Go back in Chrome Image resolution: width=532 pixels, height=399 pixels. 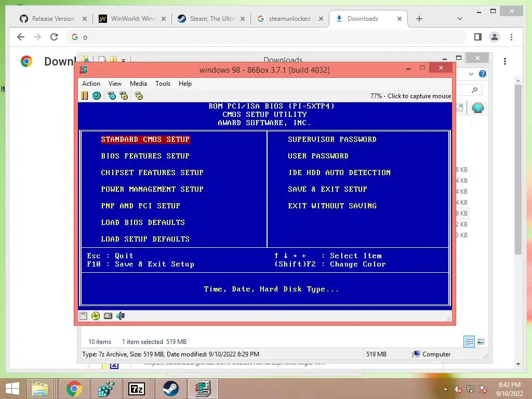(x=21, y=37)
